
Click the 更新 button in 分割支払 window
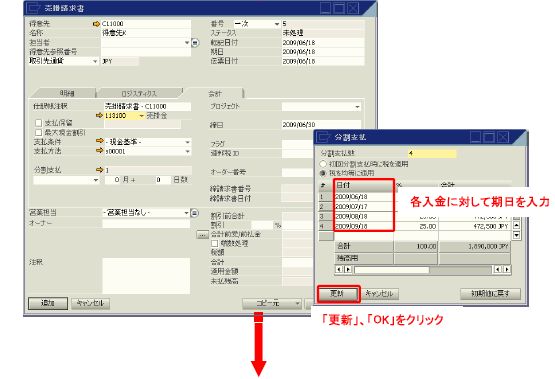tap(338, 294)
